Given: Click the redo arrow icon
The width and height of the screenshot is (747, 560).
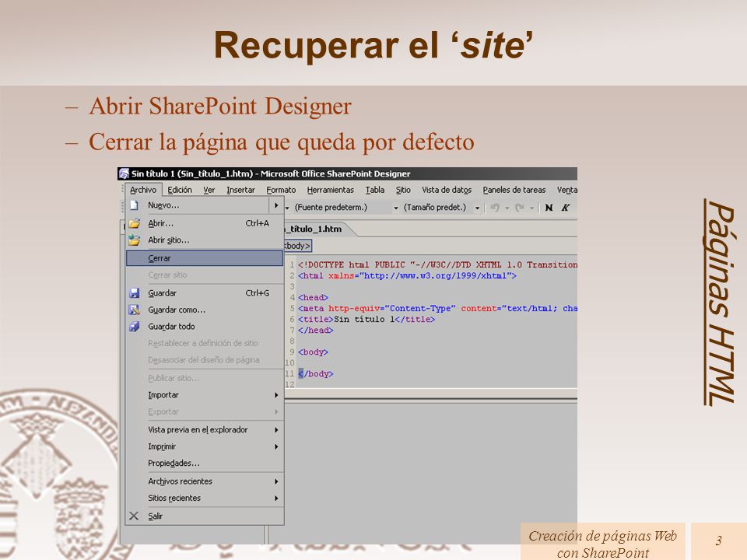Looking at the screenshot, I should 520,208.
